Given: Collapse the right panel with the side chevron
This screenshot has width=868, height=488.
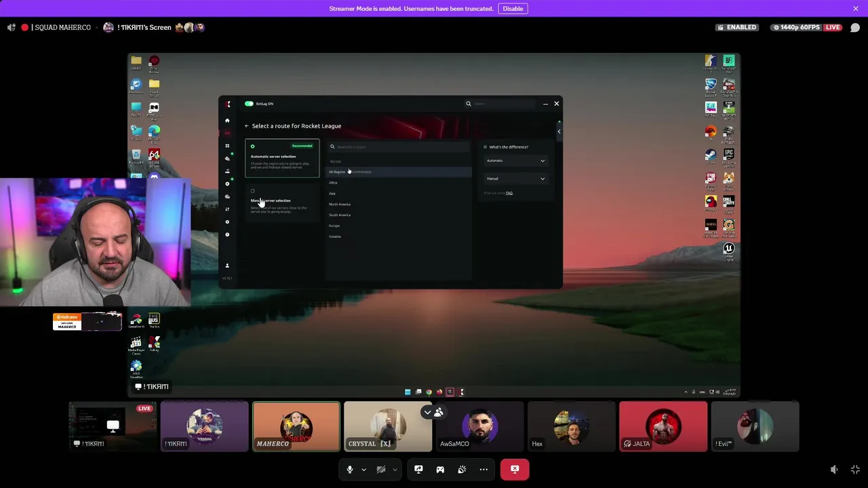Looking at the screenshot, I should coord(559,131).
